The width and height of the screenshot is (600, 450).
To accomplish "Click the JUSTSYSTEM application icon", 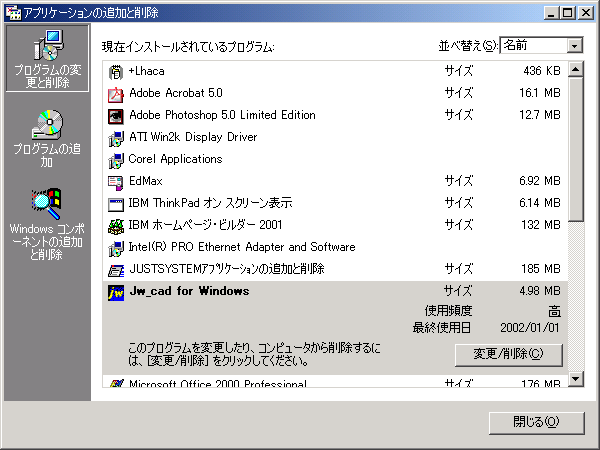I will tap(116, 271).
